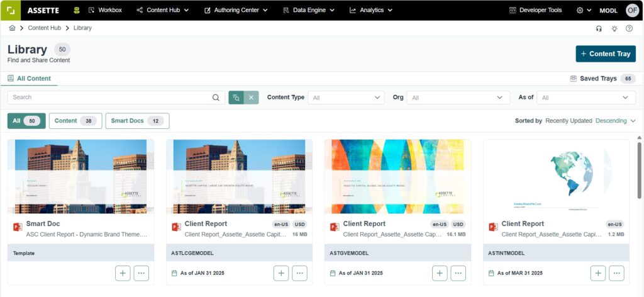Open more options for Smart Doc Template
Image resolution: width=644 pixels, height=297 pixels.
point(142,273)
